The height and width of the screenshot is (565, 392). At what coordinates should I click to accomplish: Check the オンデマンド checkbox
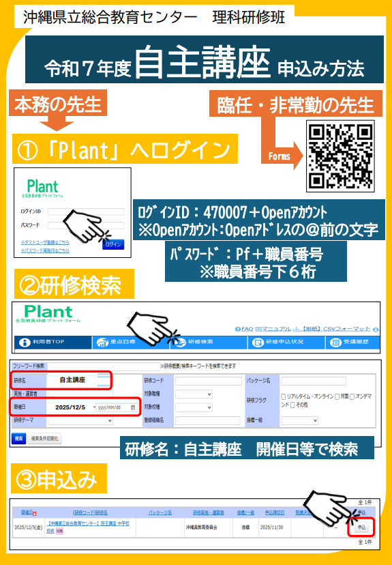click(352, 396)
